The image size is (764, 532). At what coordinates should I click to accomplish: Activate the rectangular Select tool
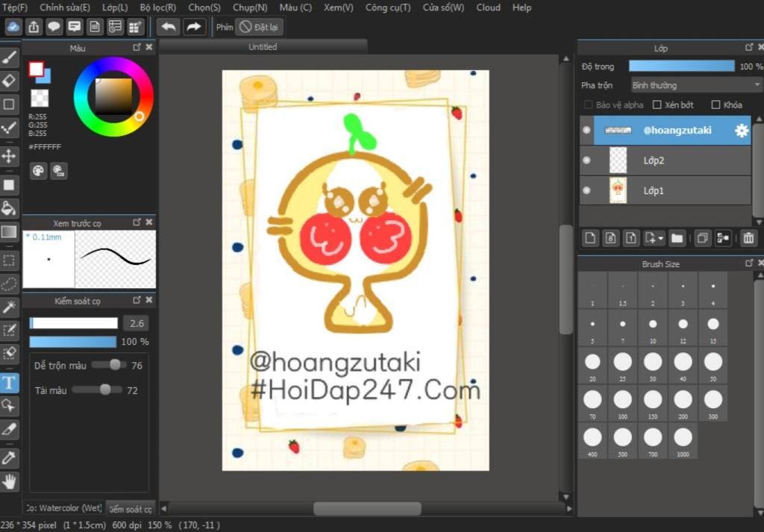(x=9, y=260)
